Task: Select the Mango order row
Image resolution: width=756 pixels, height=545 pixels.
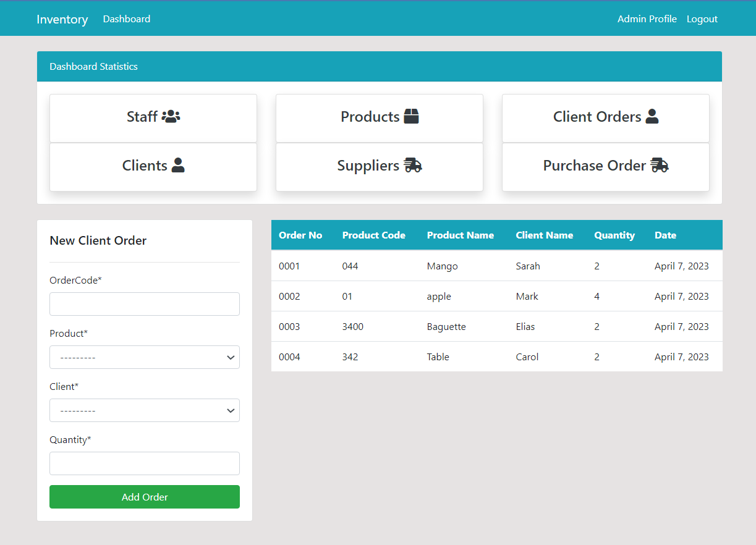Action: point(442,266)
